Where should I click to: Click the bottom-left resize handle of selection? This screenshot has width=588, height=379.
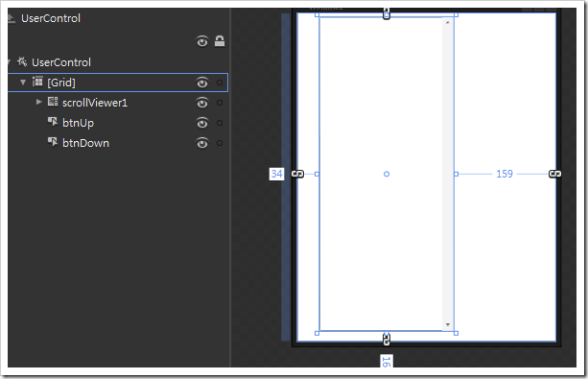pyautogui.click(x=317, y=333)
